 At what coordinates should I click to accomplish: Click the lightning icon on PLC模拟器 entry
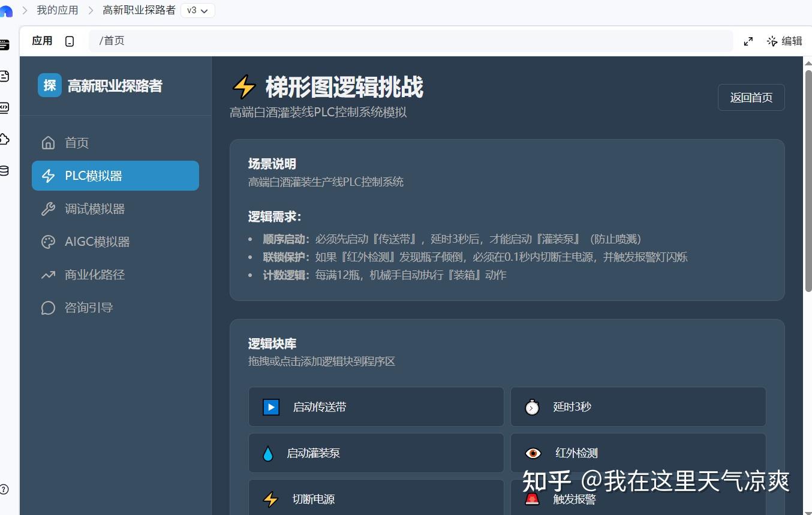point(48,175)
